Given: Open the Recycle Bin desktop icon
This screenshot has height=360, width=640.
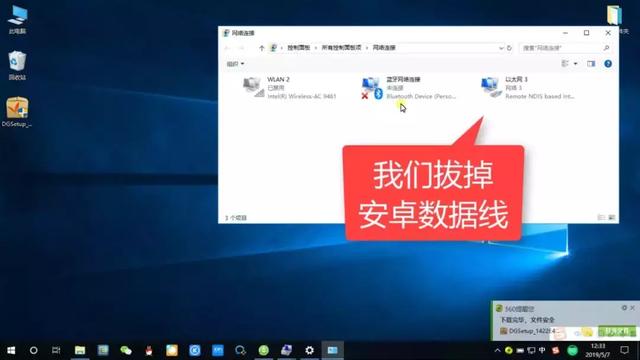Looking at the screenshot, I should 18,65.
